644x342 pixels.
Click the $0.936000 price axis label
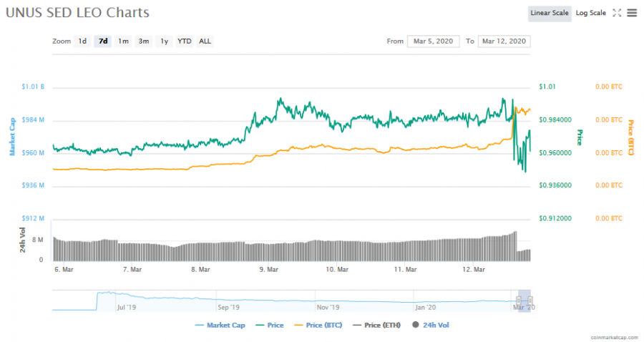coord(555,185)
